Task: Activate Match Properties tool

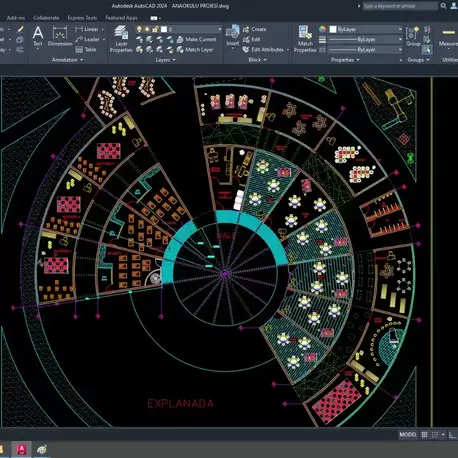Action: (x=305, y=39)
